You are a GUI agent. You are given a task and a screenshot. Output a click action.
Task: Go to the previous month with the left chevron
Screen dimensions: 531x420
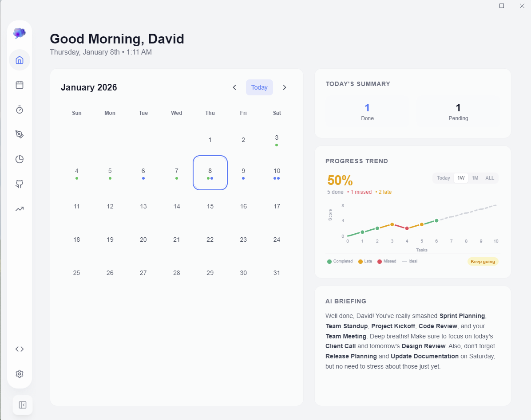pos(234,87)
